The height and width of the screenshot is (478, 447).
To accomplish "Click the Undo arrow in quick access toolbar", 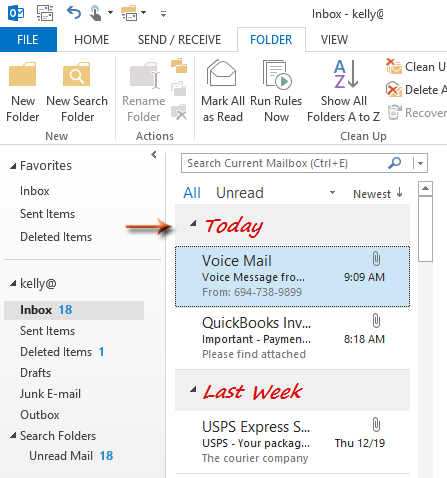I will pos(74,13).
